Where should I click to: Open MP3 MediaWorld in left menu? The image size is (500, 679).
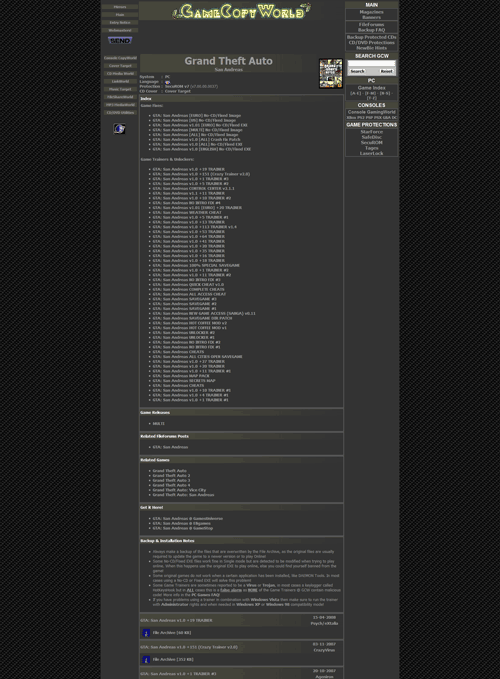(x=120, y=105)
